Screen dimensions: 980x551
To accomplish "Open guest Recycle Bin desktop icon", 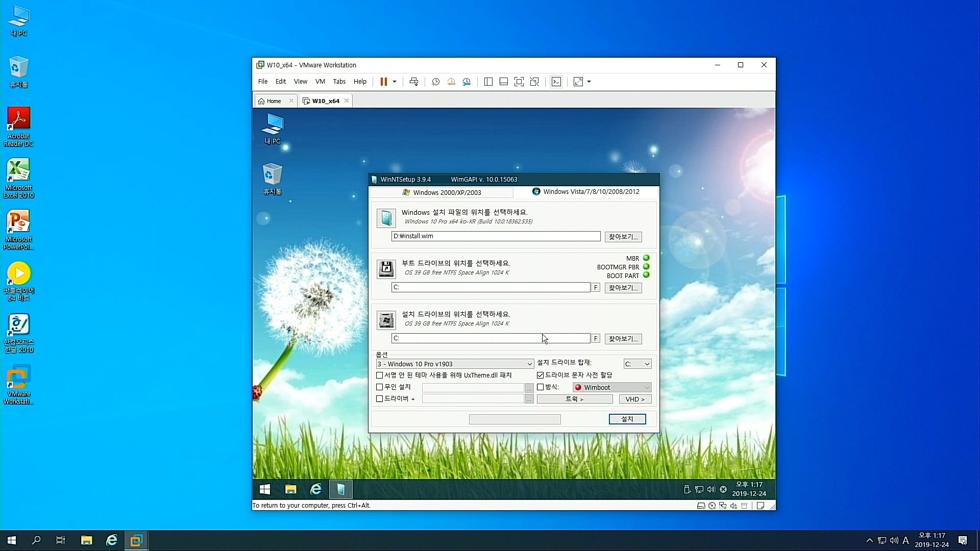I will point(272,179).
